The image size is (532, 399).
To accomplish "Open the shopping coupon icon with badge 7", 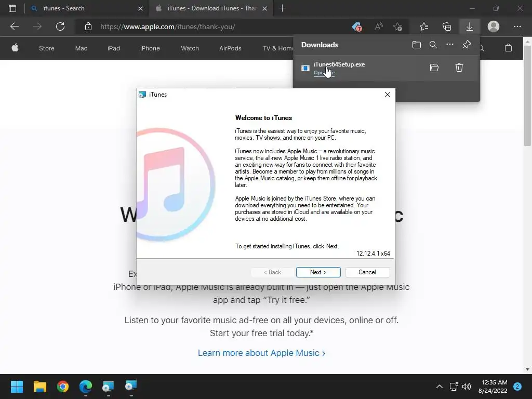I will pos(356,26).
